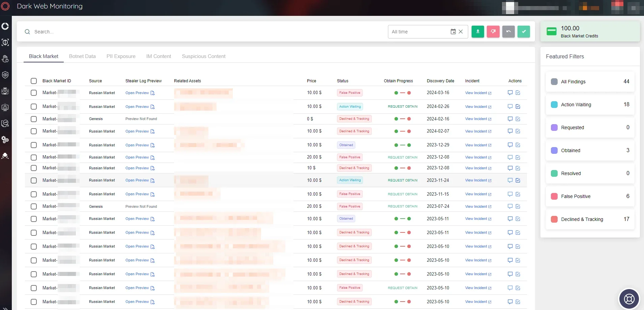This screenshot has height=310, width=644.
Task: Open the sidebar settings gears icon
Action: click(5, 140)
